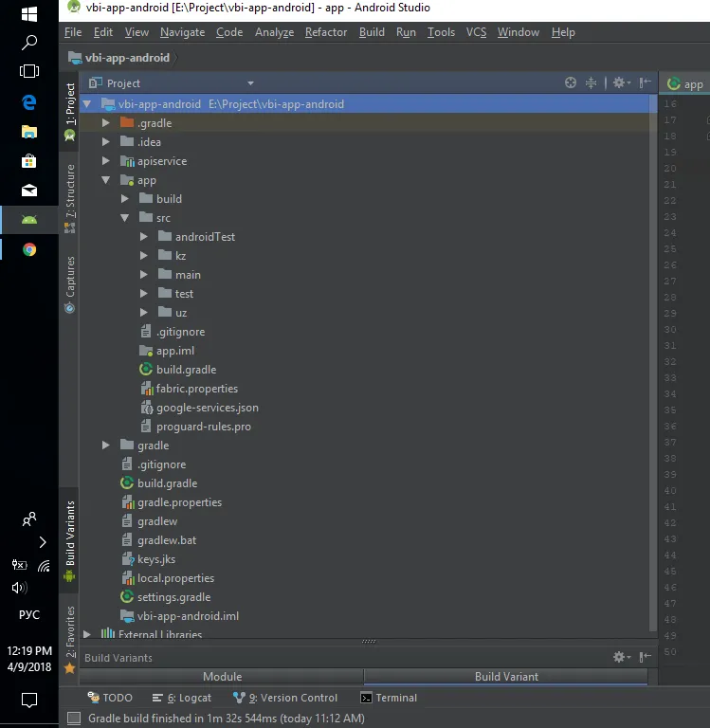Viewport: 710px width, 728px height.
Task: Click the network status icon in the tray
Action: pyautogui.click(x=44, y=566)
